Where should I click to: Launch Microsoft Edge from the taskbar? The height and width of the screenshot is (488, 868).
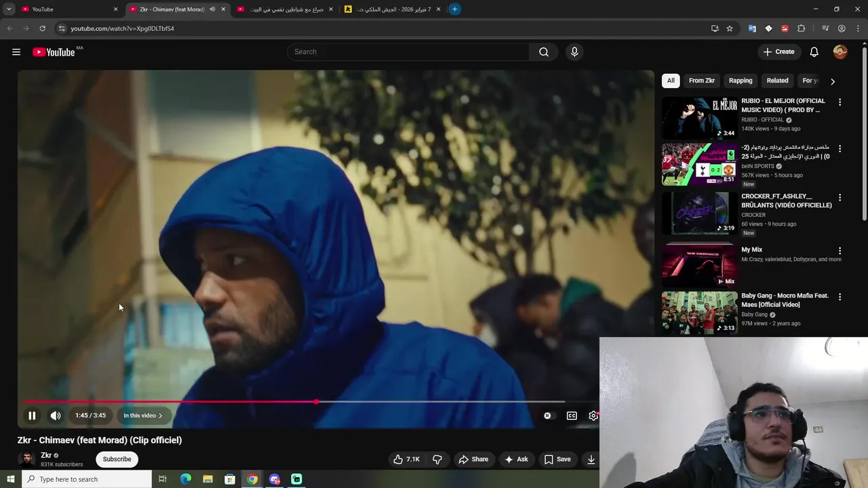tap(186, 479)
